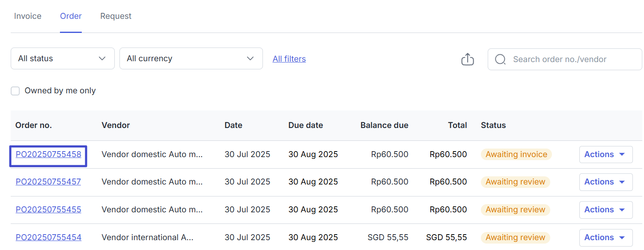Open the 'All status' dropdown
644x250 pixels.
pyautogui.click(x=63, y=59)
